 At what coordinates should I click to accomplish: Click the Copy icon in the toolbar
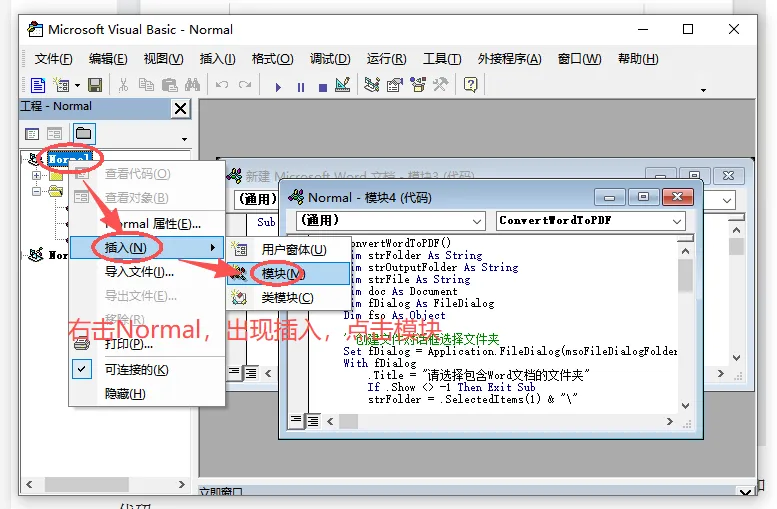click(x=146, y=85)
